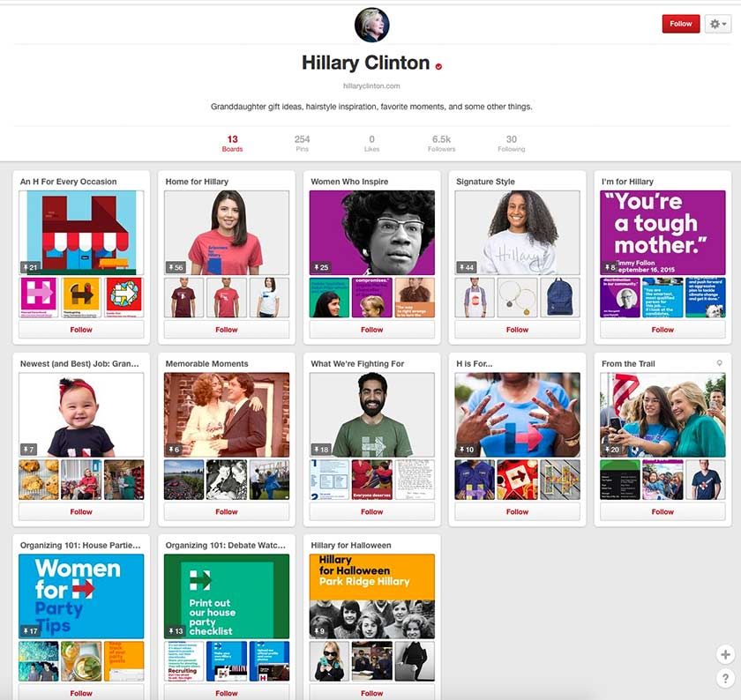Screen dimensions: 741x700
Task: Select the Boards tab
Action: pyautogui.click(x=232, y=144)
